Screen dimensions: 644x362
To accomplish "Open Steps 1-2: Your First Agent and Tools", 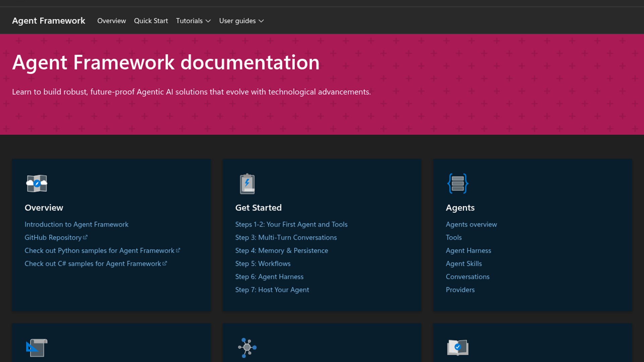I will tap(291, 224).
